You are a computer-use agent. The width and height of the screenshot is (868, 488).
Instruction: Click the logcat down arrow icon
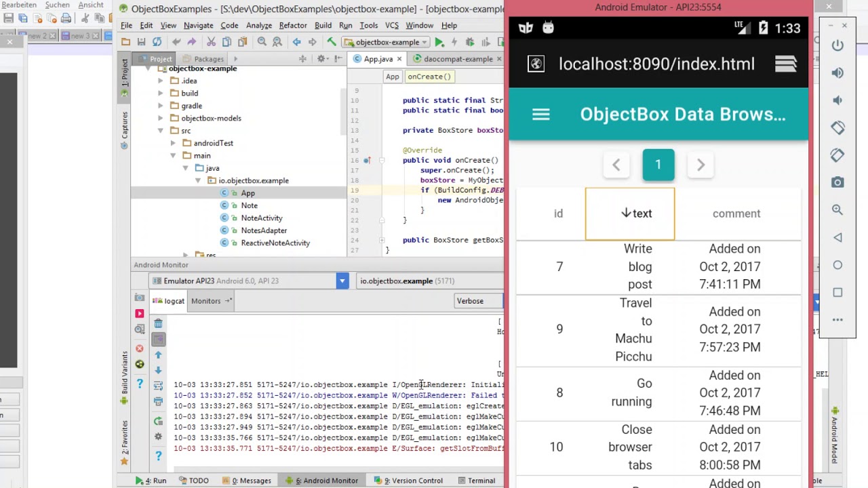158,370
